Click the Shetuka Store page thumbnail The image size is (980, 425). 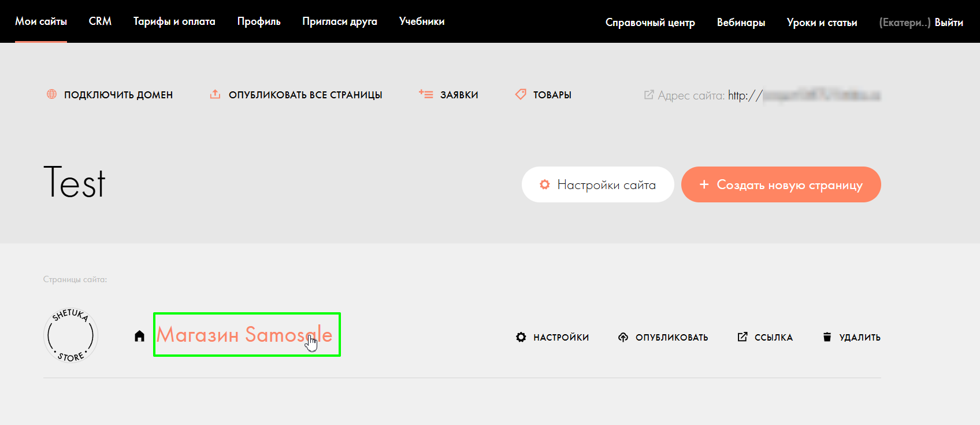tap(70, 335)
